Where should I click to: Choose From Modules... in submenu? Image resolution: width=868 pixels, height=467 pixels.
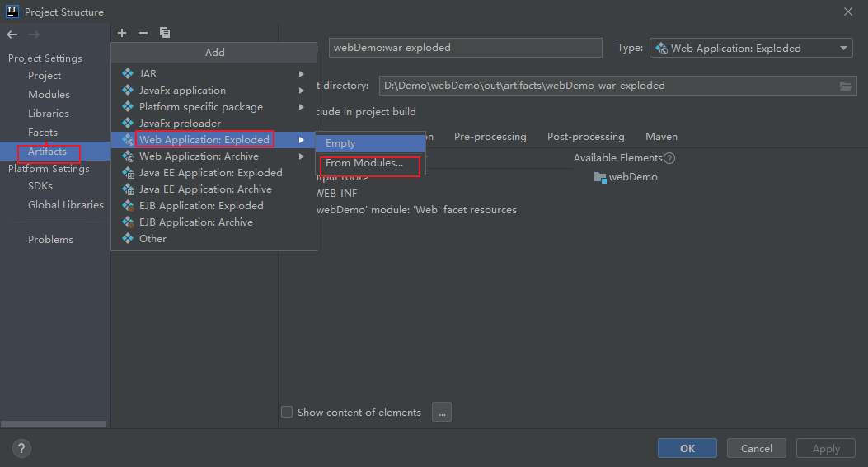pyautogui.click(x=364, y=163)
